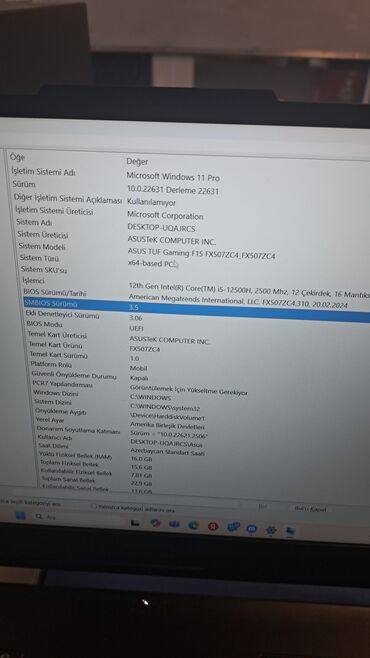Click the Azerbaycan Standart Saati value
Screen dimensions: 370x658
[167, 452]
